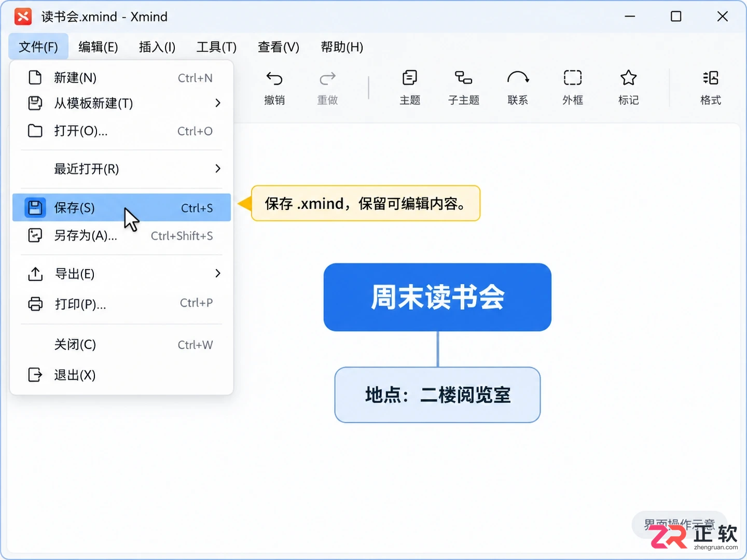Open the 标记 marker star icon
747x560 pixels.
pyautogui.click(x=628, y=78)
